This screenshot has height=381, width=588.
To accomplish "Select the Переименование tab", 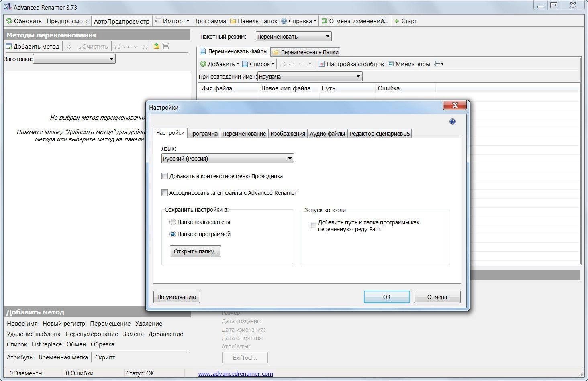I will [x=244, y=134].
